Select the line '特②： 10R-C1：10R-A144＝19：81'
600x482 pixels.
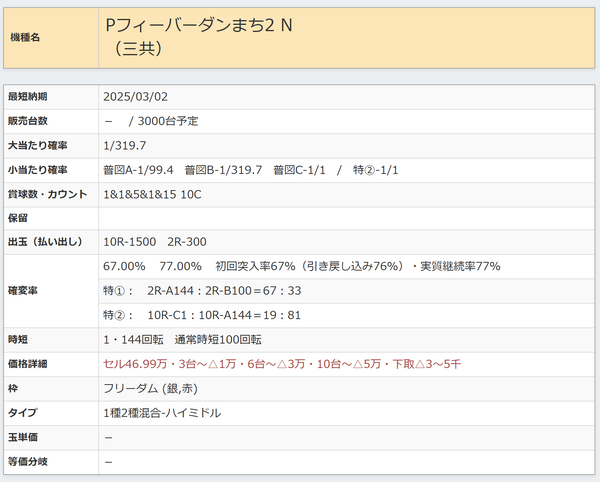pyautogui.click(x=202, y=315)
